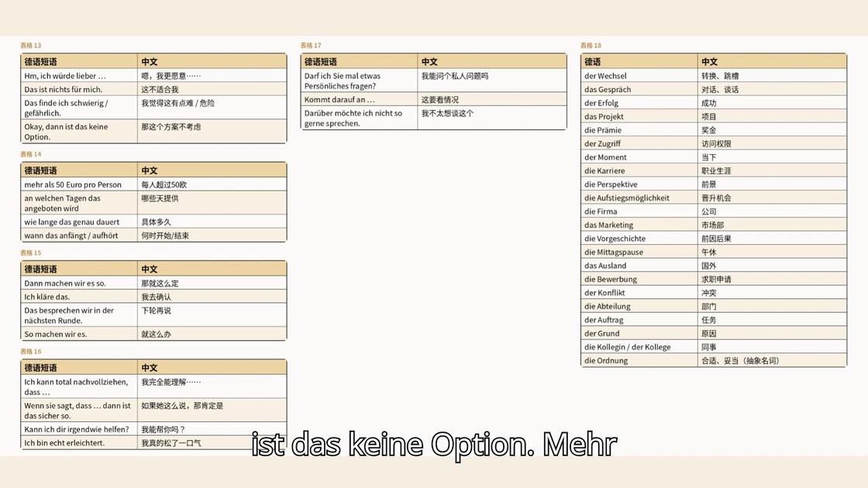Click the word 'der Zugriff'
868x488 pixels.
point(602,144)
